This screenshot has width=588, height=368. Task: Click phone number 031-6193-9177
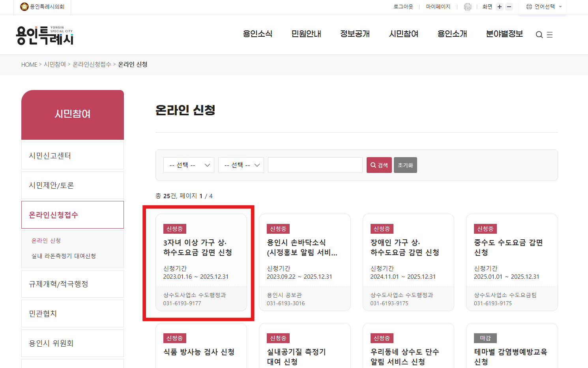(x=182, y=303)
